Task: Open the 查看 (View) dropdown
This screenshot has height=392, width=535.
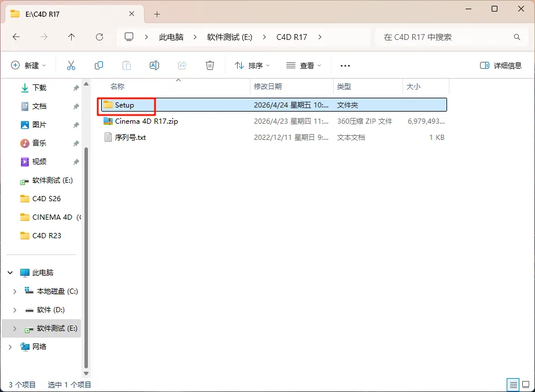Action: click(x=304, y=65)
